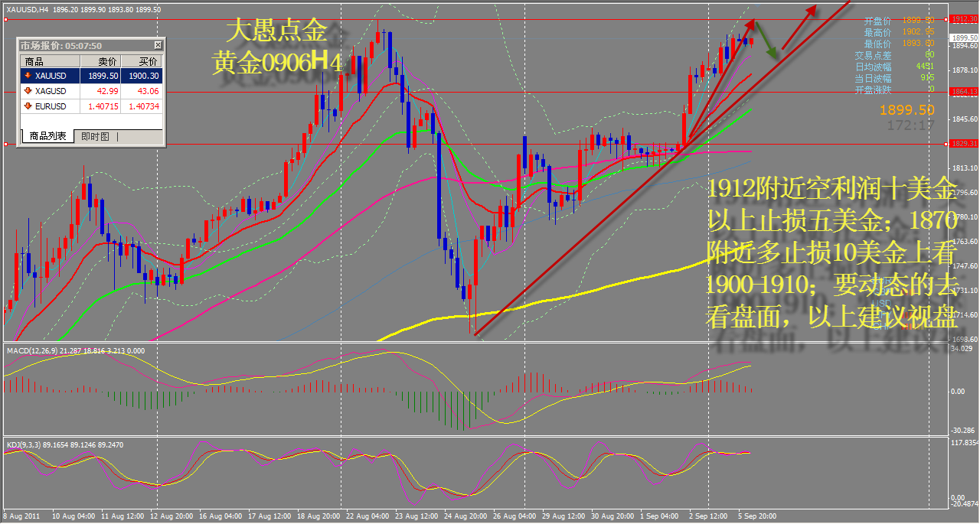Click the down-arrow icon beside XAUUSD
The image size is (980, 524).
[x=28, y=76]
